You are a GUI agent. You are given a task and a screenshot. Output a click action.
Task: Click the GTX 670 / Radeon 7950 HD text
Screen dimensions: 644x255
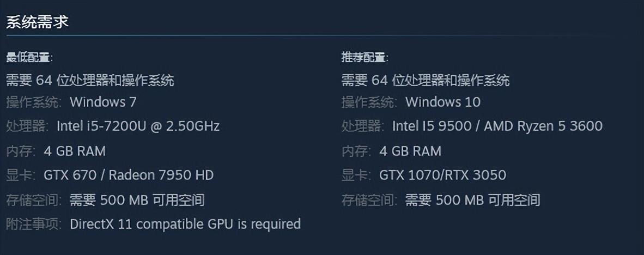(x=129, y=175)
